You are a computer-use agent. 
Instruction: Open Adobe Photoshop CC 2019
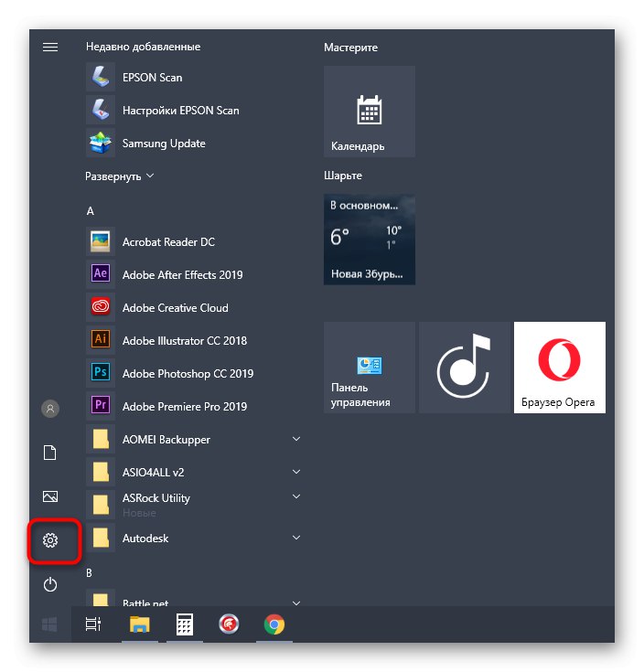coord(193,373)
